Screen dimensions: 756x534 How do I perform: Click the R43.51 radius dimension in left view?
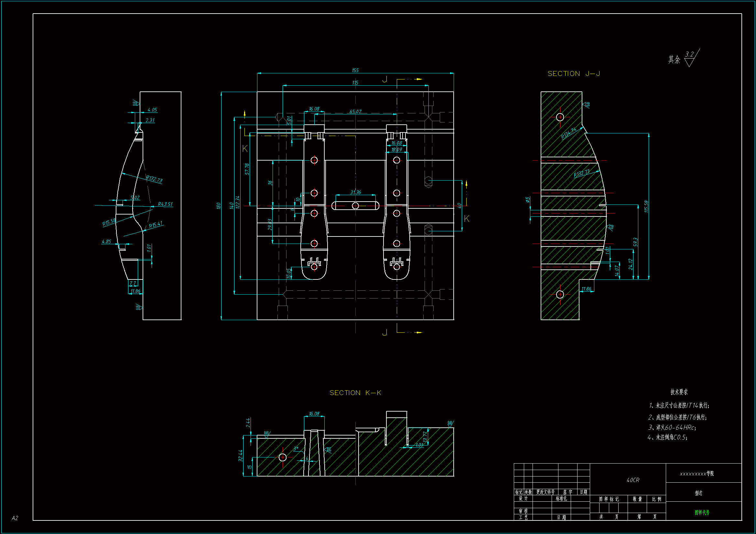(x=165, y=204)
